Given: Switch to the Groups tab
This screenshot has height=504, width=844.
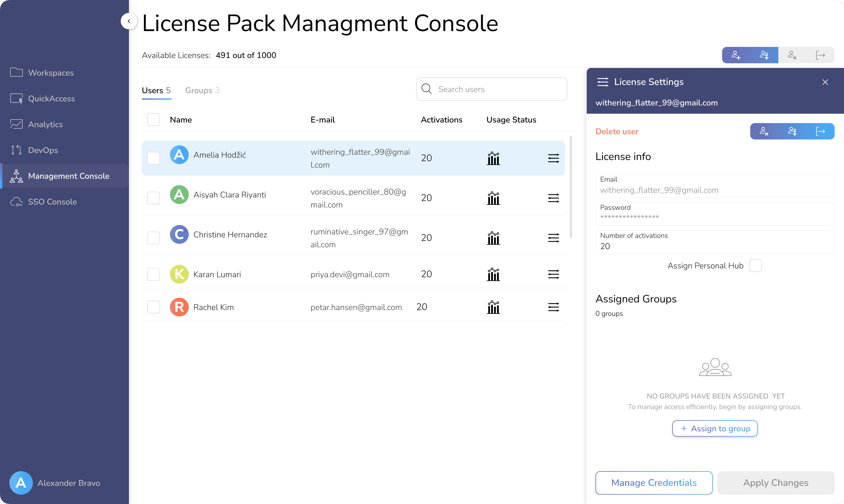Looking at the screenshot, I should click(x=203, y=90).
